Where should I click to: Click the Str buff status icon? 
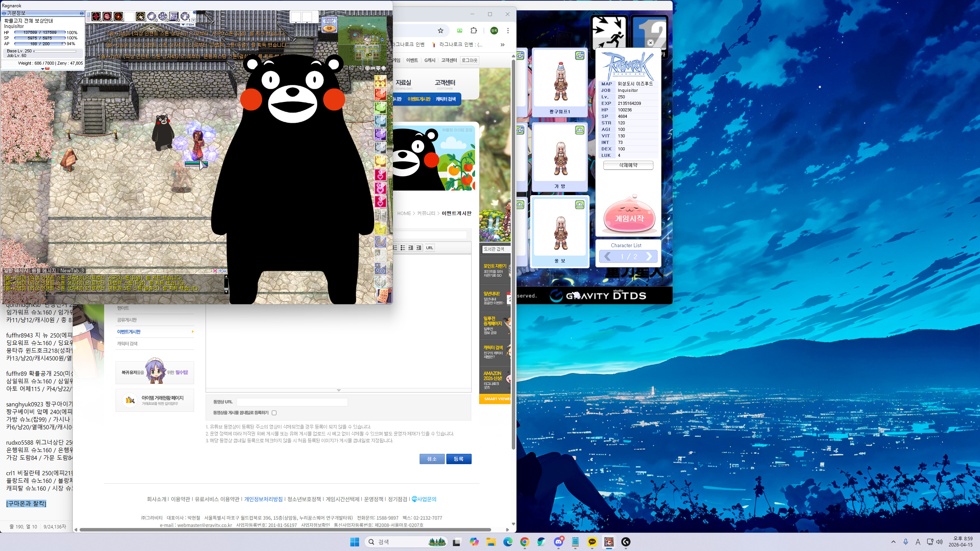click(x=380, y=94)
